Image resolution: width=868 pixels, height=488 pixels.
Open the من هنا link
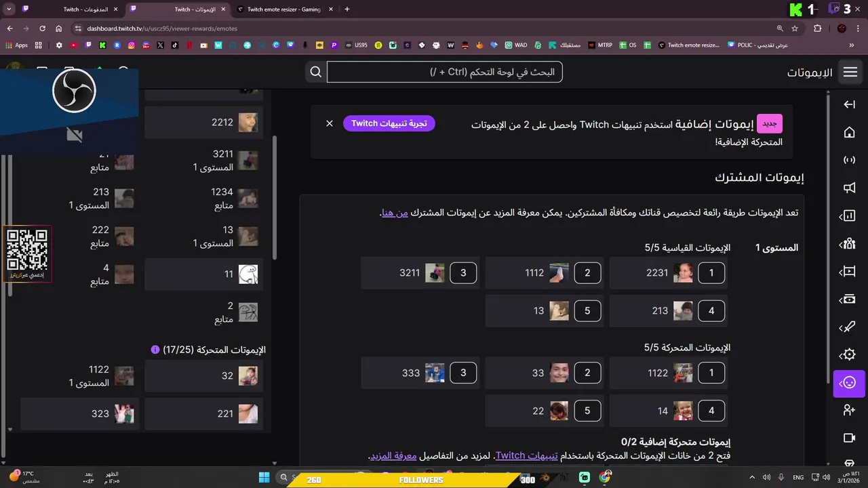pyautogui.click(x=395, y=213)
